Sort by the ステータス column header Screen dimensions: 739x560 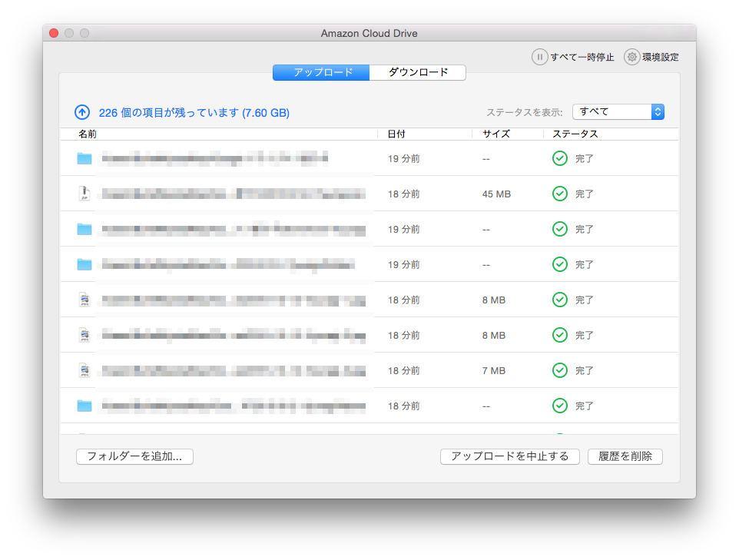click(x=575, y=134)
